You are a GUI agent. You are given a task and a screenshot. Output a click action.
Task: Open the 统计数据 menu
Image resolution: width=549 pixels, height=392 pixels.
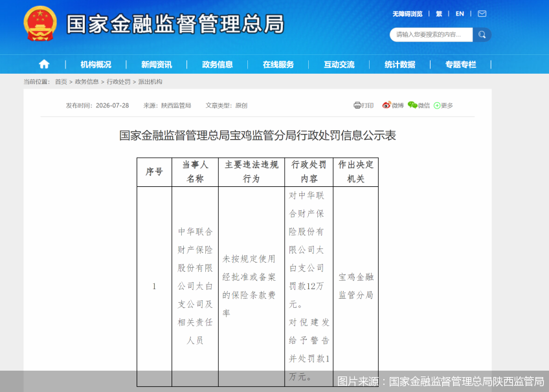[400, 65]
